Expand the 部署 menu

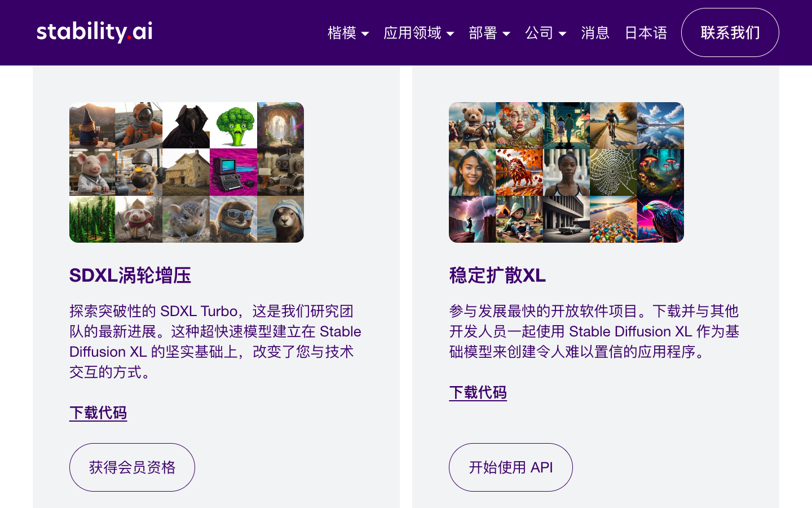click(489, 33)
